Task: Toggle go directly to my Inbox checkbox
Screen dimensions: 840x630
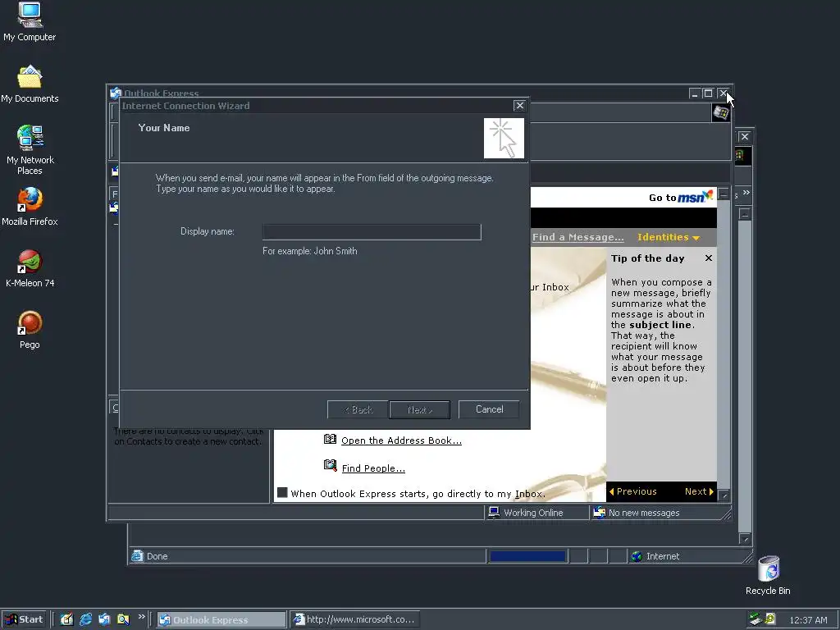Action: coord(282,492)
